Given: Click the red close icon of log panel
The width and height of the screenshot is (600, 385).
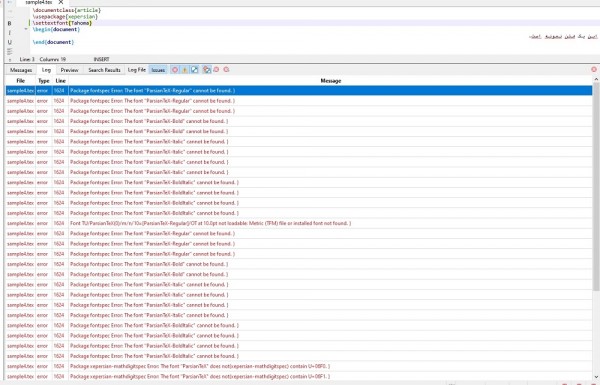Looking at the screenshot, I should [594, 69].
